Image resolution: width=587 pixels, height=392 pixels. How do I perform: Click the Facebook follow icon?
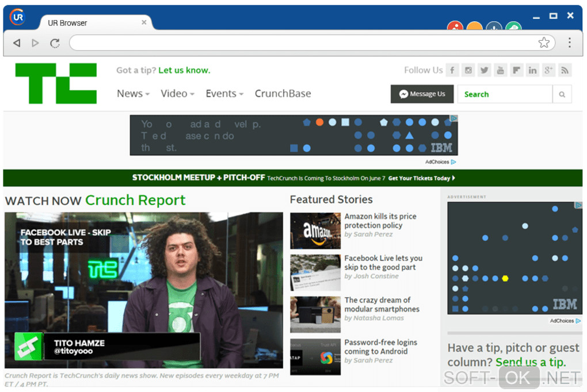pyautogui.click(x=452, y=70)
